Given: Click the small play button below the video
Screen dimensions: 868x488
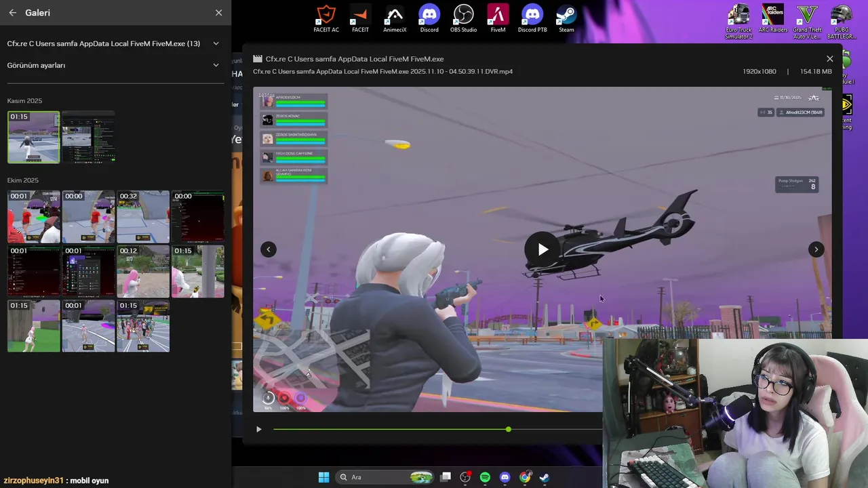Looking at the screenshot, I should click(x=258, y=429).
